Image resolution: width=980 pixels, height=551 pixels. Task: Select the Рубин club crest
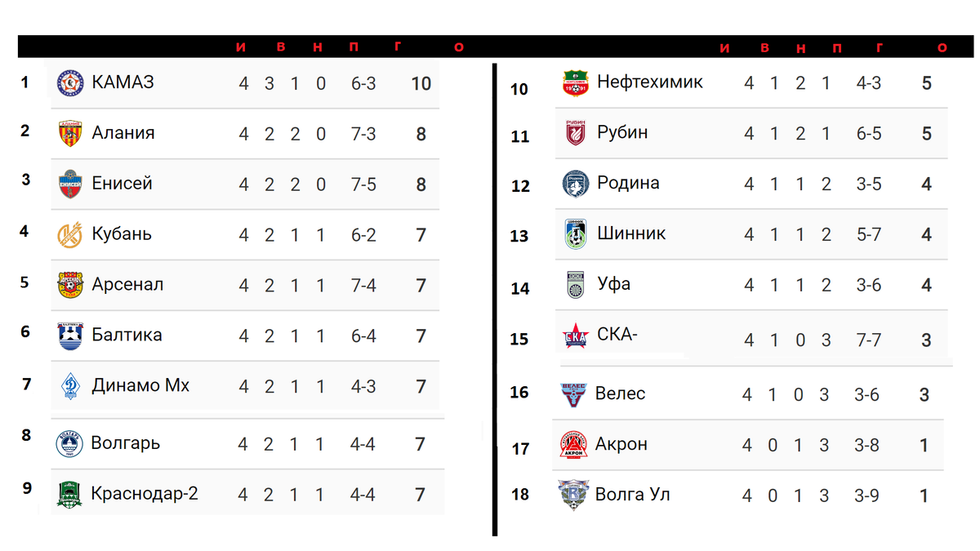click(x=576, y=133)
